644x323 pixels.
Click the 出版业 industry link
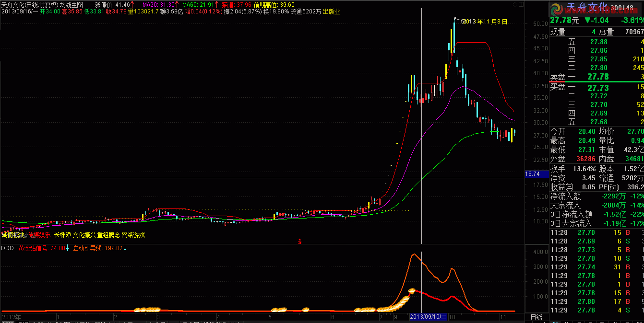331,12
